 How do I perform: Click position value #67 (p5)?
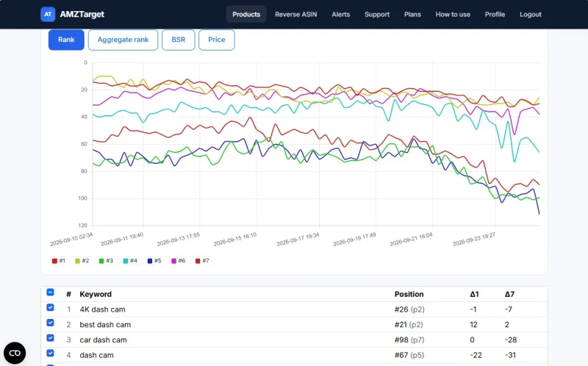click(409, 355)
